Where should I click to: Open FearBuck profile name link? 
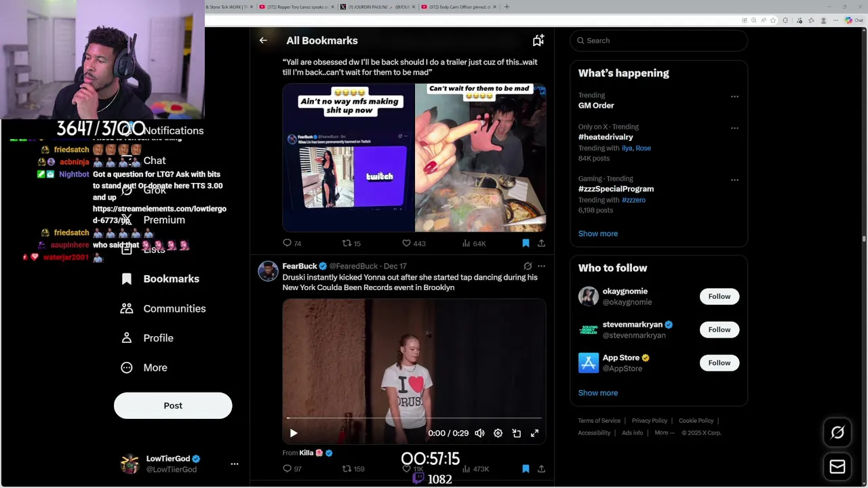coord(300,266)
